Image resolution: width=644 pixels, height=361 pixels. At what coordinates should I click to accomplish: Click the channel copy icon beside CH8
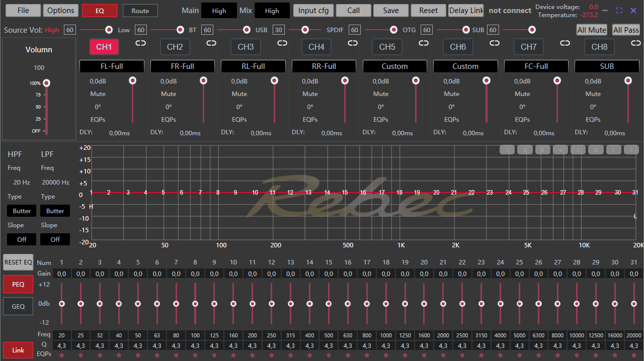click(x=635, y=43)
